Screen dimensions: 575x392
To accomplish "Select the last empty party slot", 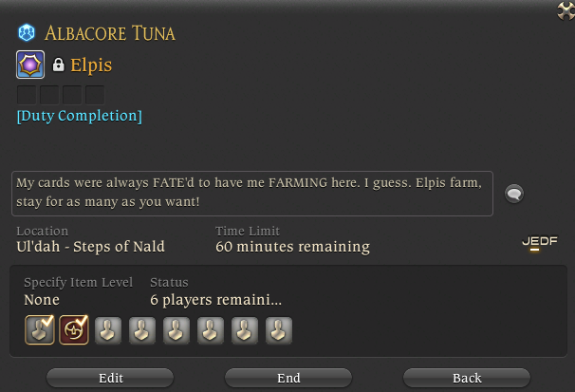I will tap(278, 330).
